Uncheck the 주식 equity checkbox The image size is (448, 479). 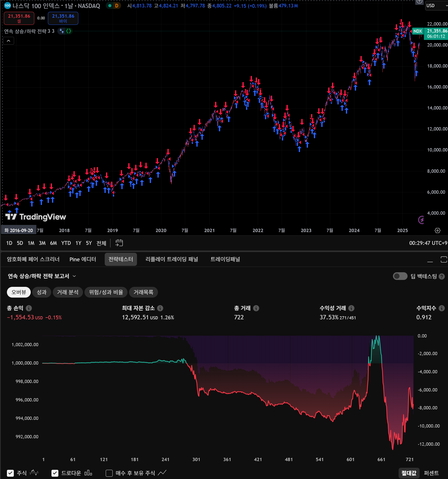10,473
